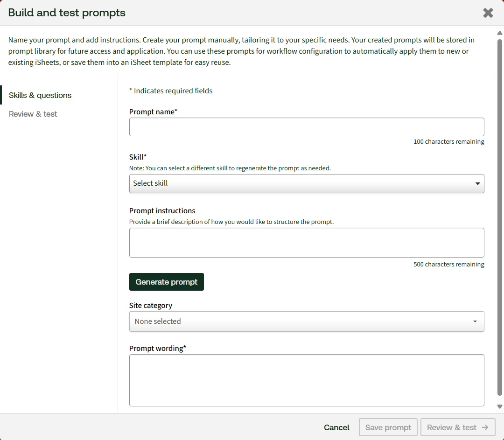Screen dimensions: 504x440
Task: Focus the Prompt name text field
Action: pyautogui.click(x=306, y=127)
